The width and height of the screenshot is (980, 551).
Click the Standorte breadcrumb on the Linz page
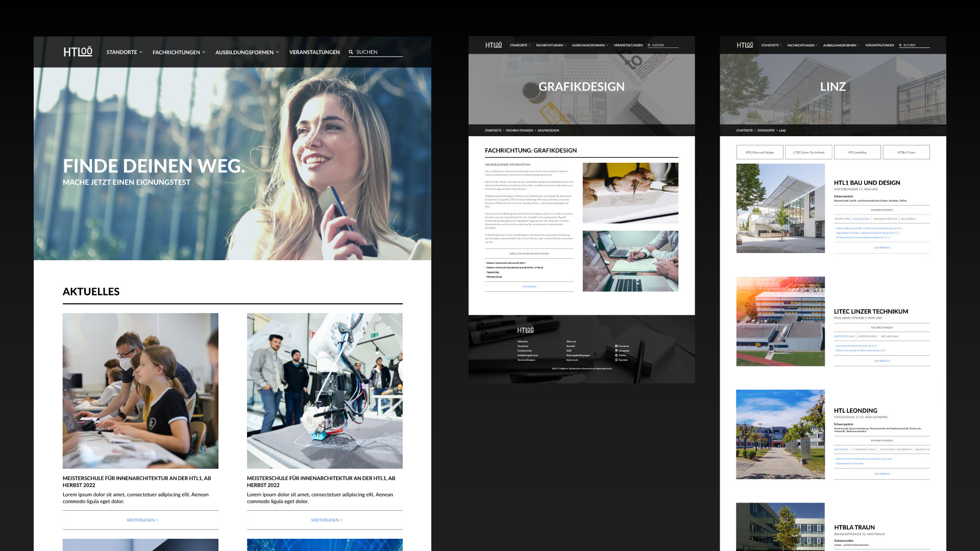(x=766, y=131)
